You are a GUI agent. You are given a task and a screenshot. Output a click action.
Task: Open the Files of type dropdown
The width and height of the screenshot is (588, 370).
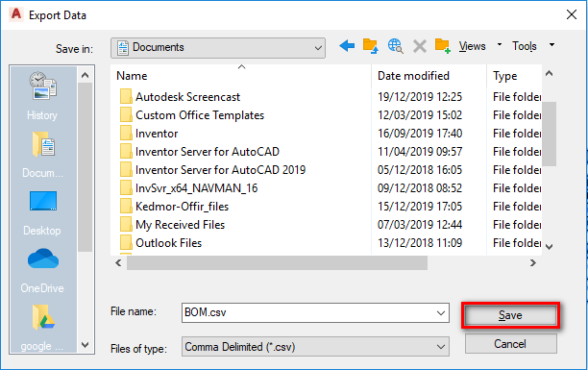pyautogui.click(x=315, y=347)
